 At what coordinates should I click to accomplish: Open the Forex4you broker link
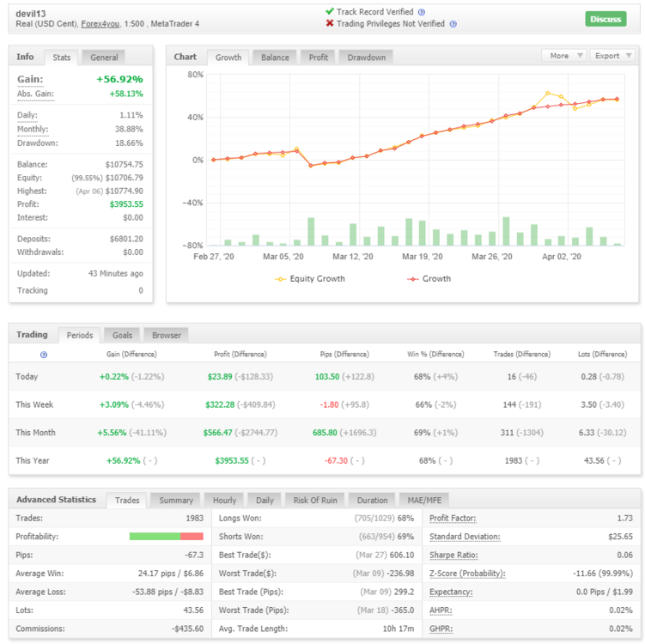click(x=100, y=24)
